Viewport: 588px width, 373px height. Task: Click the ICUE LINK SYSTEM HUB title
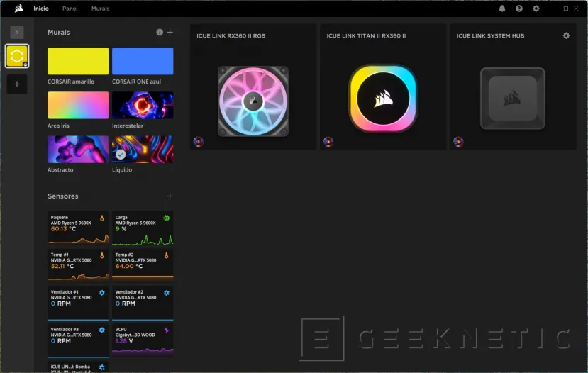pos(491,35)
